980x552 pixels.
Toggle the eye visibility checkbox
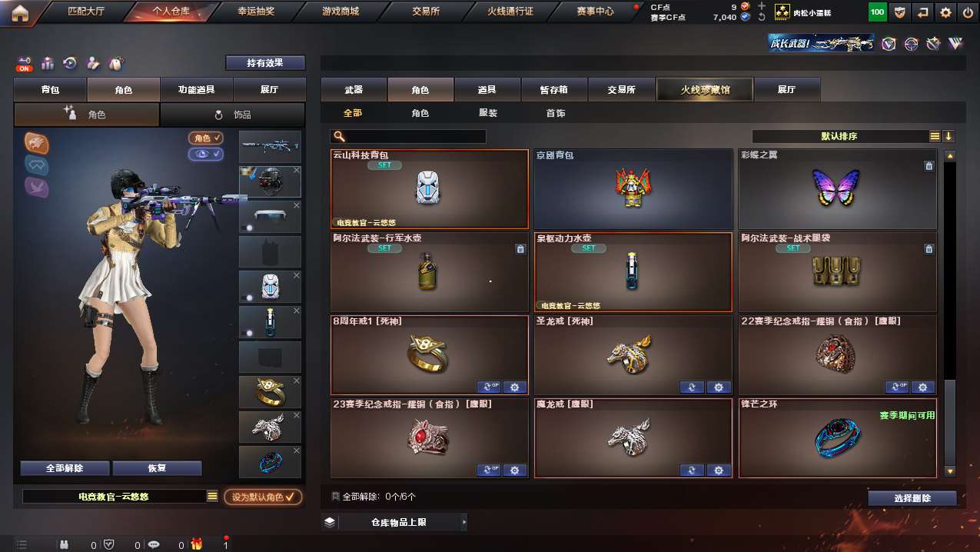[206, 154]
